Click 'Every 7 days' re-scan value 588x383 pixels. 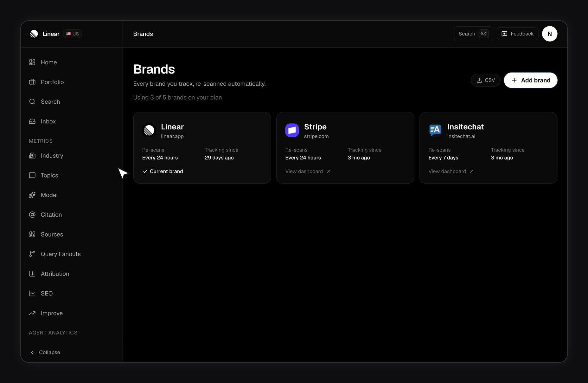coord(443,158)
